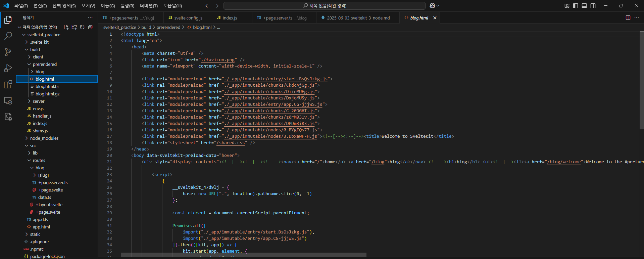This screenshot has height=259, width=644.
Task: Expand the node_modules folder
Action: pyautogui.click(x=27, y=138)
